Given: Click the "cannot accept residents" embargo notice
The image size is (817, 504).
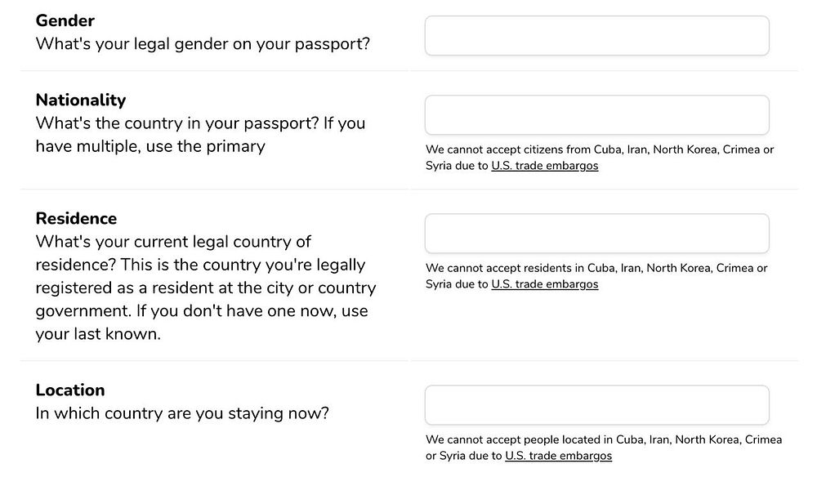Looking at the screenshot, I should pos(596,269).
